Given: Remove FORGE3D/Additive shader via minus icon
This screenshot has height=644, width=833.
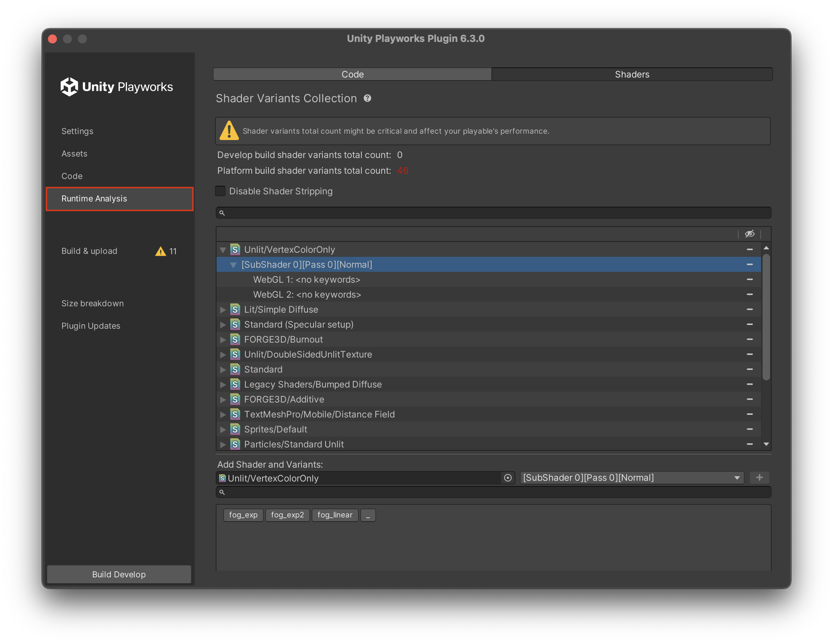Looking at the screenshot, I should click(x=749, y=399).
